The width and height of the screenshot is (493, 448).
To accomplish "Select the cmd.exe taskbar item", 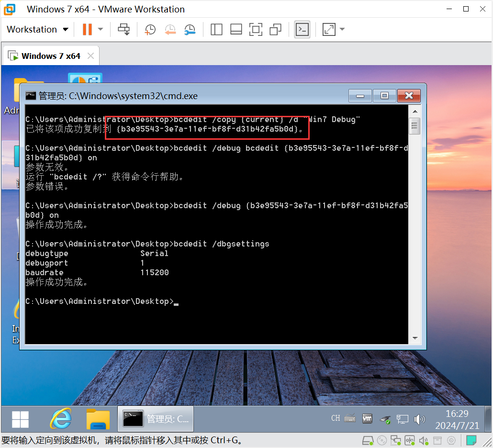I will 156,419.
